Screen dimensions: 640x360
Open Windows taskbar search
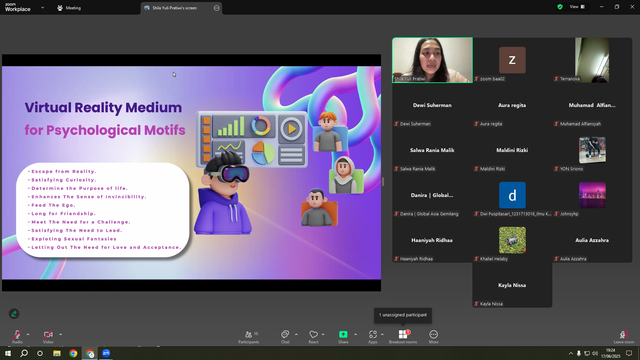point(24,353)
